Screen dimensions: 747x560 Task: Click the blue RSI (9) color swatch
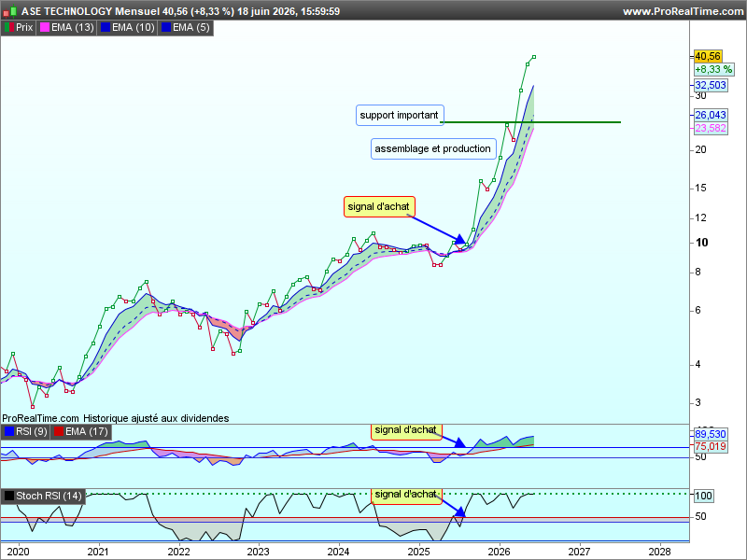9,431
